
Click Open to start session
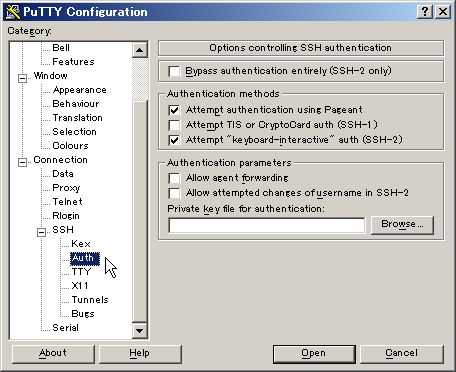[x=314, y=354]
